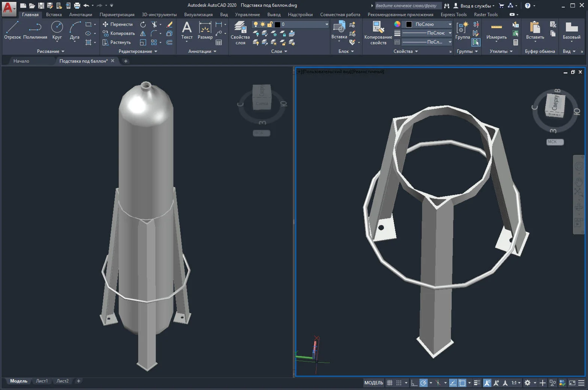Click the Вставить paste icon
The width and height of the screenshot is (588, 390).
(535, 30)
